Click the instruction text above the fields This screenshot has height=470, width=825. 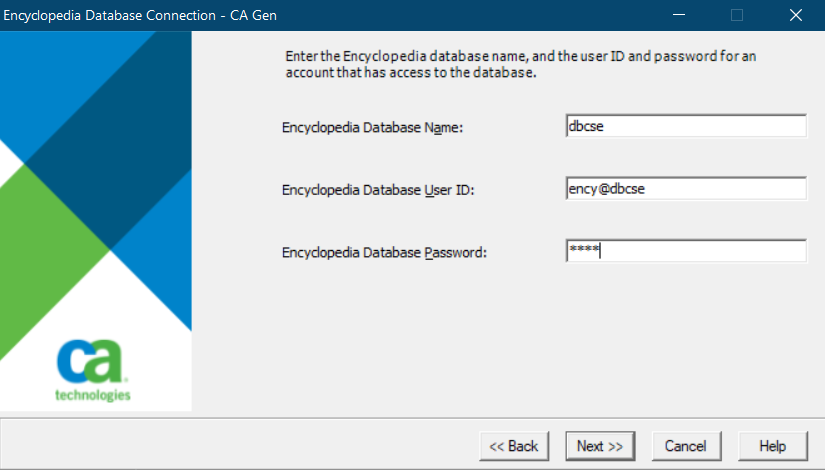[x=520, y=65]
